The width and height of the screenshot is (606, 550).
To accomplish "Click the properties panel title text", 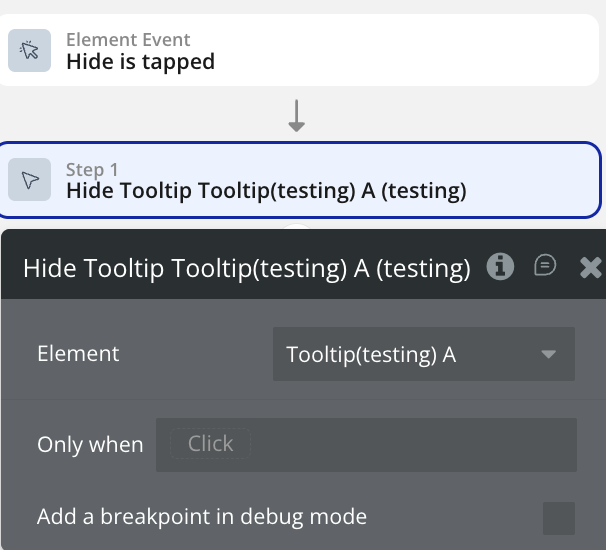I will (246, 268).
